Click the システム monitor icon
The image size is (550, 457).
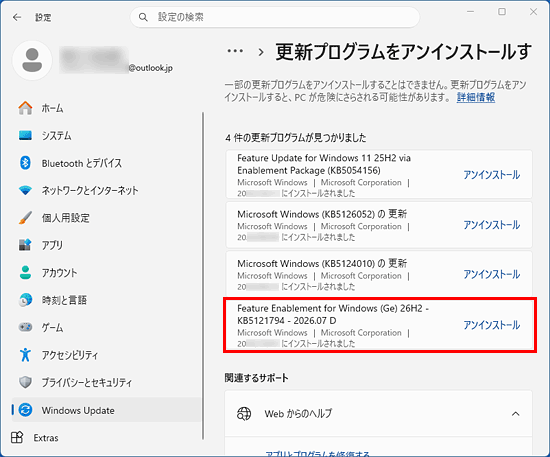pyautogui.click(x=25, y=135)
